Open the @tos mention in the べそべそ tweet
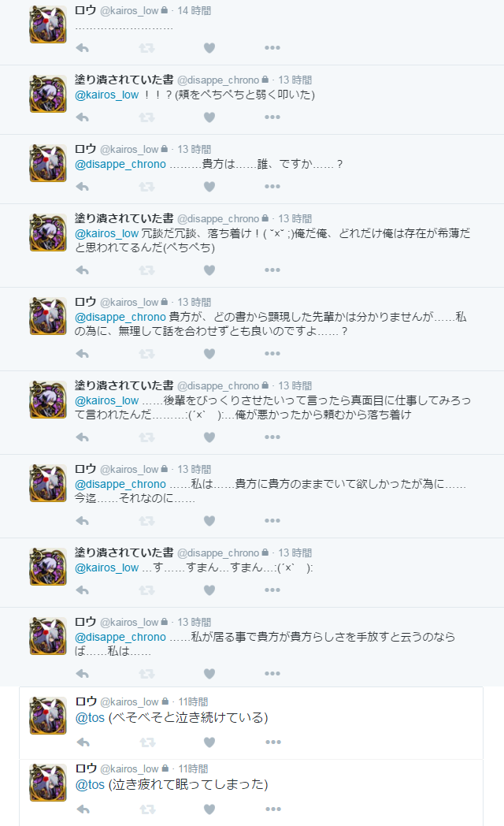The image size is (504, 826). coord(90,717)
